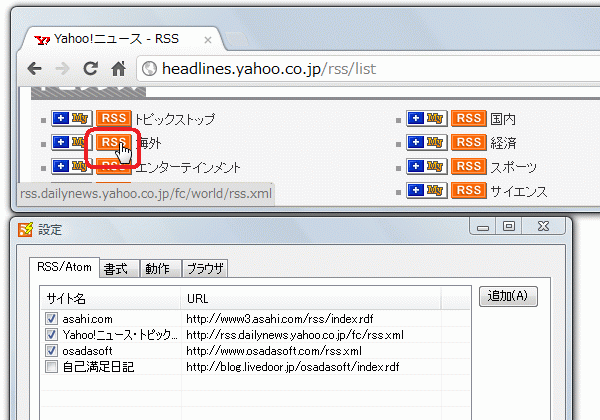
Task: Toggle the Yahoo!ニュース・トピックス feed checkbox
Action: click(x=51, y=335)
